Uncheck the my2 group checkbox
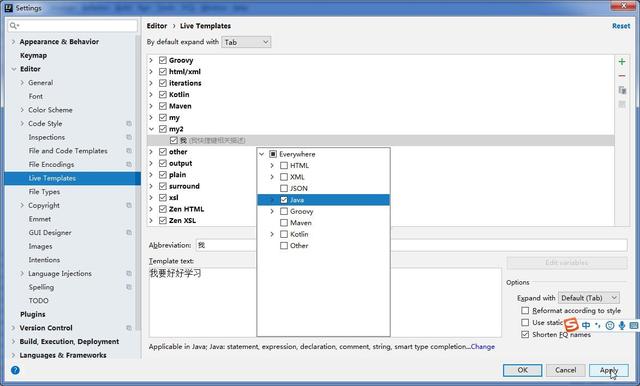The height and width of the screenshot is (386, 640). (x=163, y=129)
